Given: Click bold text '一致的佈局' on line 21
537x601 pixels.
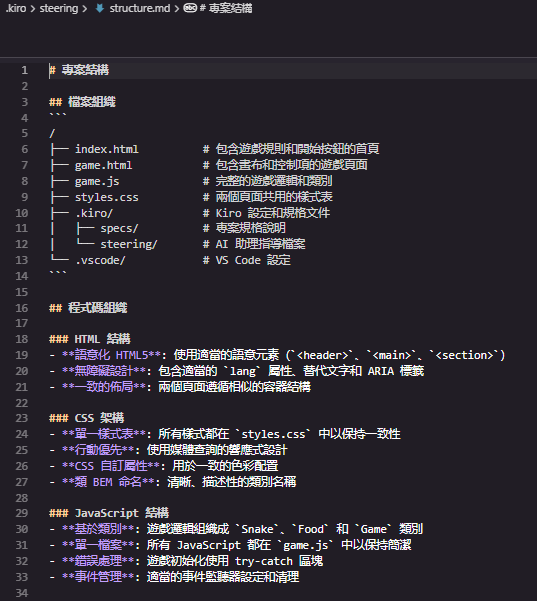Looking at the screenshot, I should click(x=104, y=387).
